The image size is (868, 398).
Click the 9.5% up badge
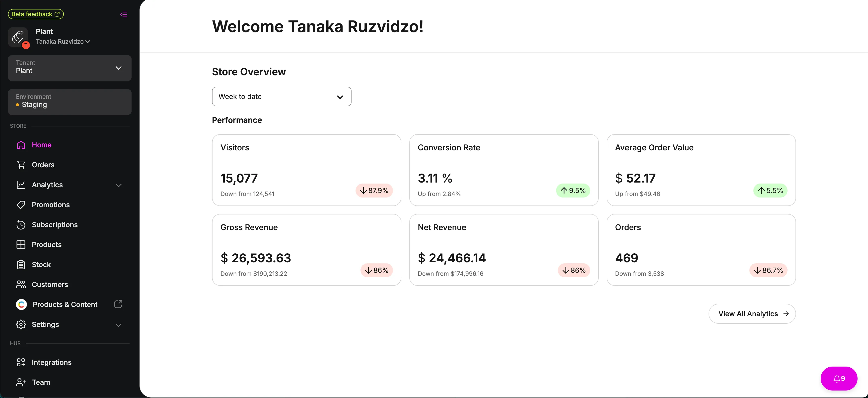point(573,191)
